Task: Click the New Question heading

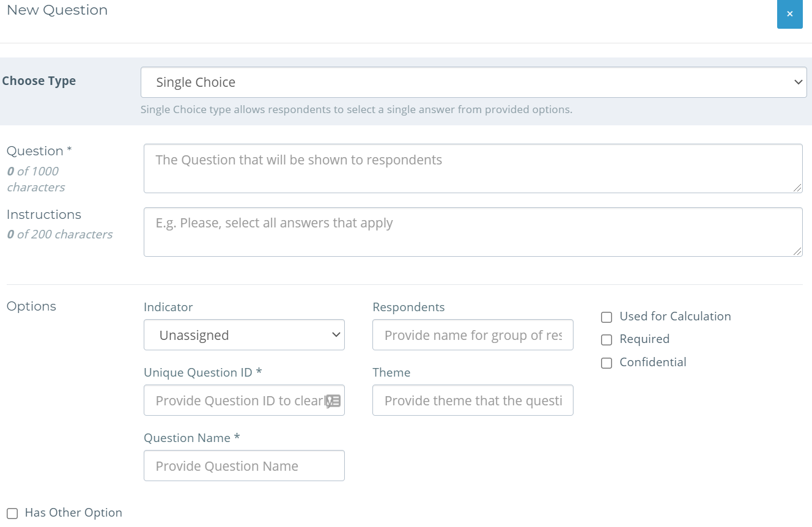Action: [x=57, y=10]
